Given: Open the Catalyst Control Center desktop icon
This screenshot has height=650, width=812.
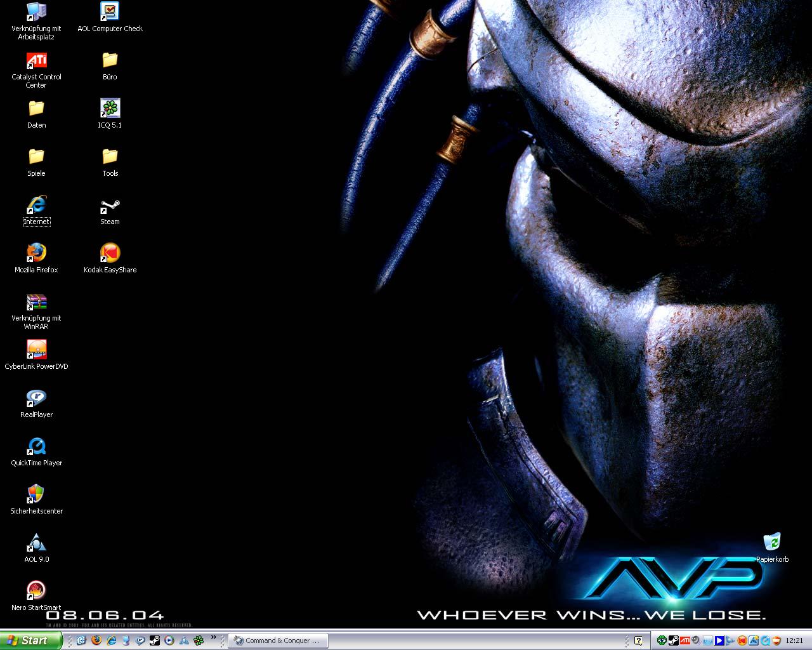Looking at the screenshot, I should click(36, 62).
